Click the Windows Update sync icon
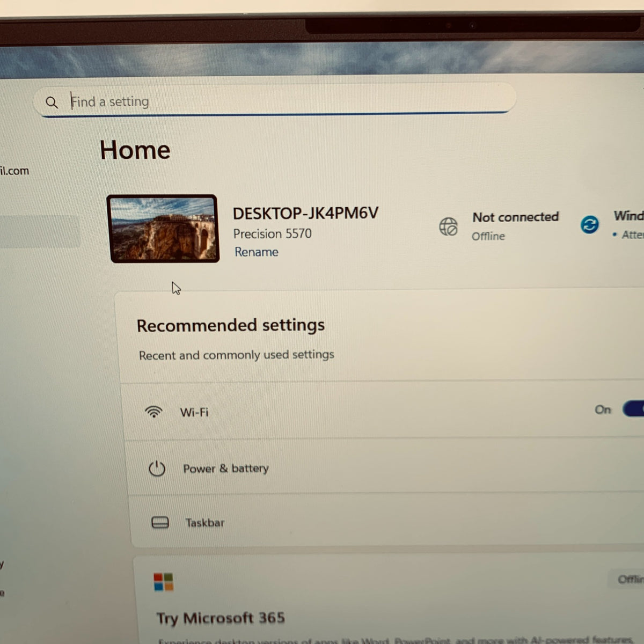Screen dimensions: 644x644 click(x=589, y=224)
